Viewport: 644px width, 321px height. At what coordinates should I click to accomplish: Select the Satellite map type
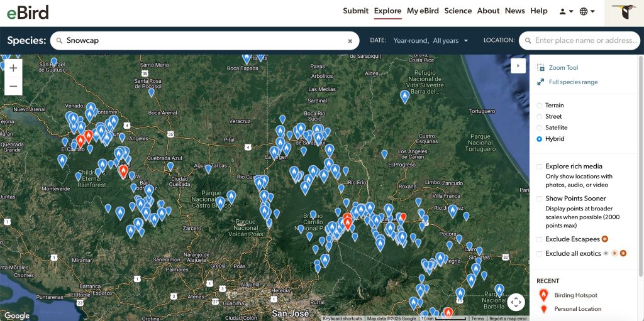pyautogui.click(x=540, y=128)
